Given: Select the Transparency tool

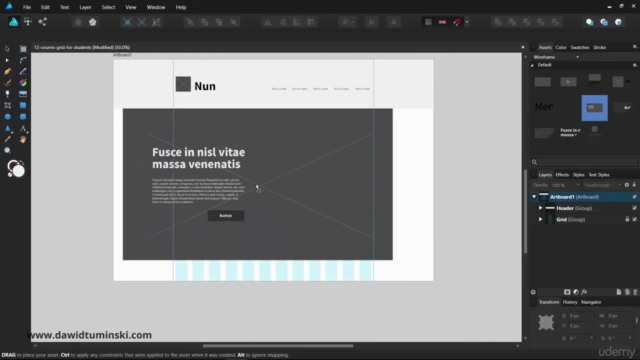Looking at the screenshot, I should click(x=7, y=94).
